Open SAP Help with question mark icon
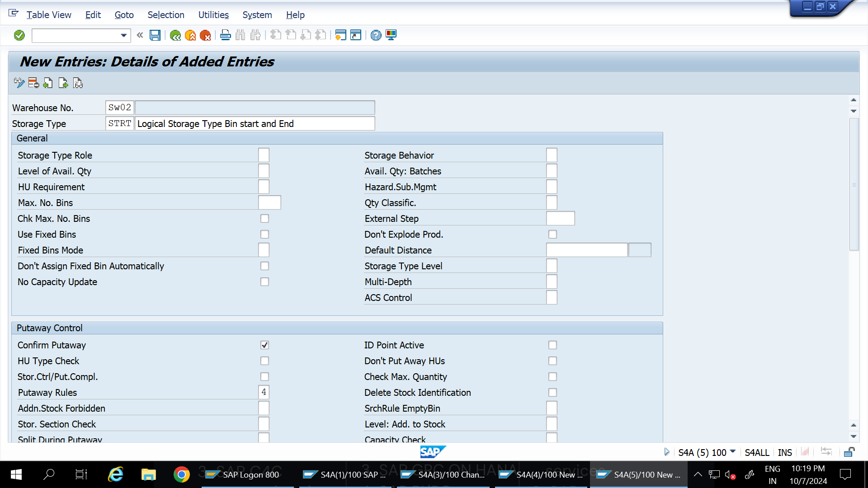Image resolution: width=868 pixels, height=488 pixels. [x=375, y=35]
